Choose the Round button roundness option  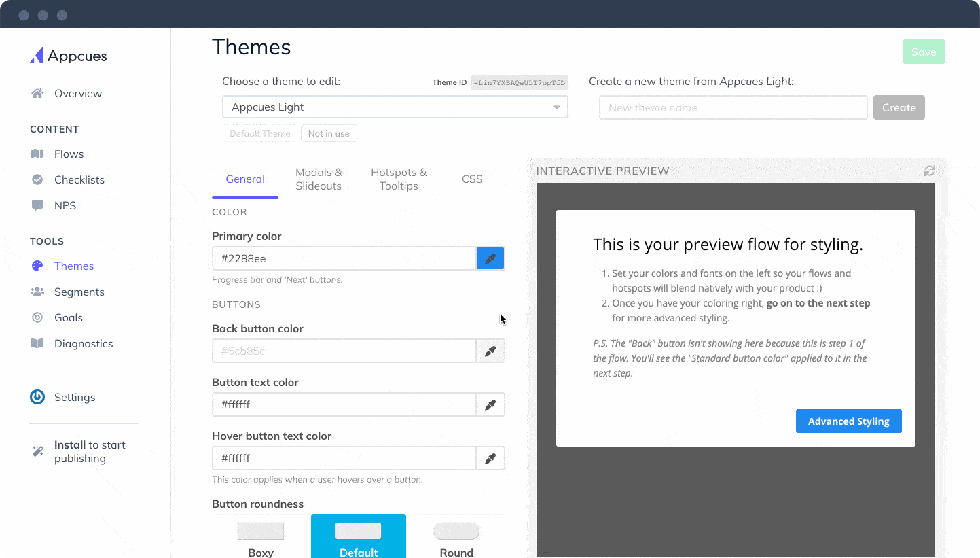(x=456, y=537)
